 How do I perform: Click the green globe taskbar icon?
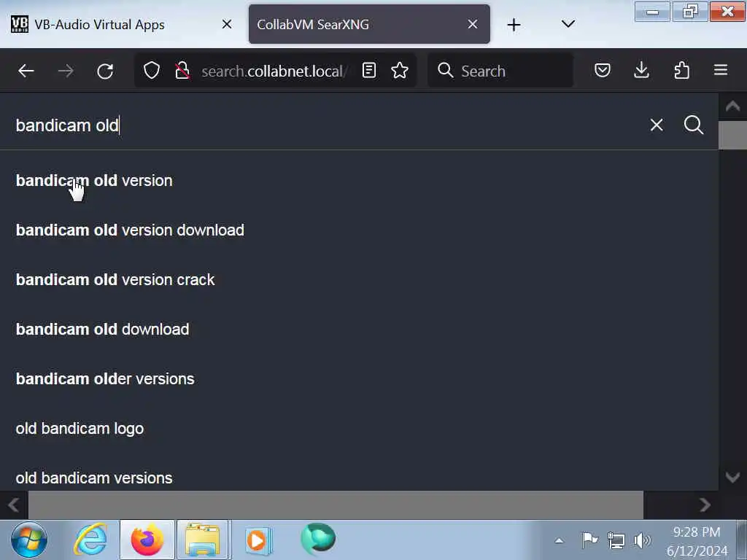click(x=318, y=539)
